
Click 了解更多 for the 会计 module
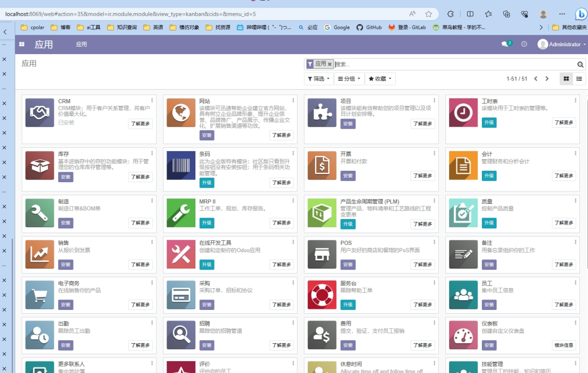coord(563,176)
